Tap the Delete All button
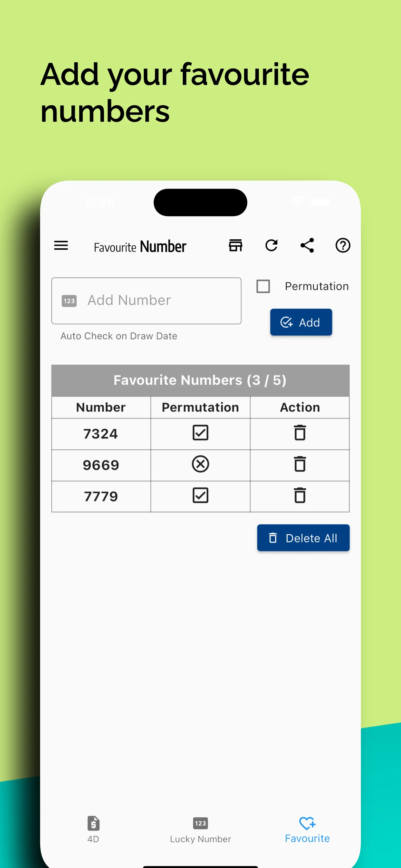Screen dimensions: 401x868 303,538
